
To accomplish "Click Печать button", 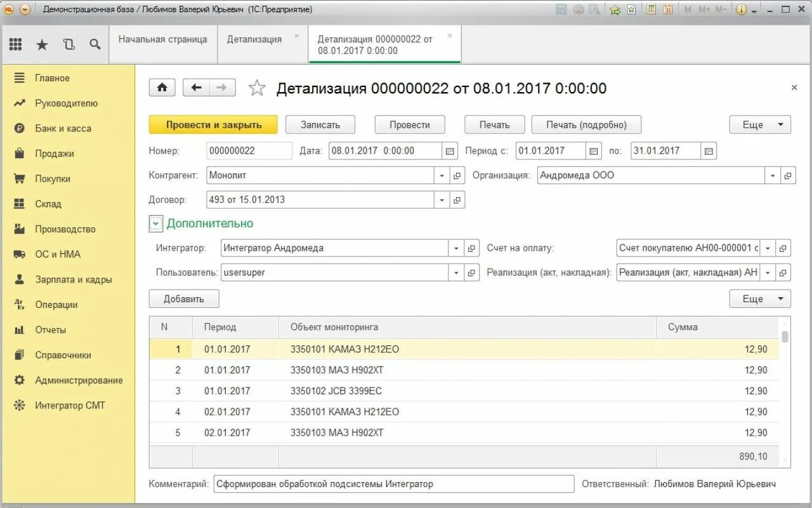I will 495,125.
